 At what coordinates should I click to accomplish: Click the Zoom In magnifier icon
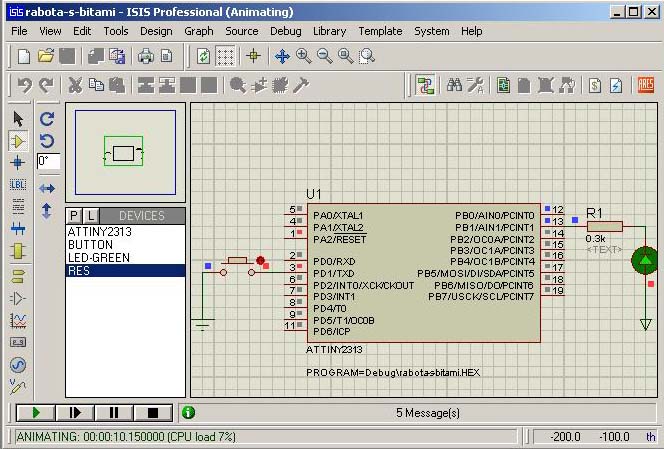pos(303,56)
